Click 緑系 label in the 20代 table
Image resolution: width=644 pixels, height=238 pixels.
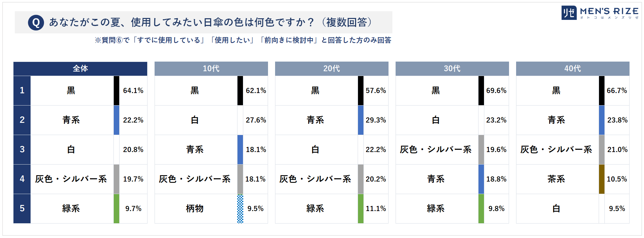pyautogui.click(x=315, y=208)
